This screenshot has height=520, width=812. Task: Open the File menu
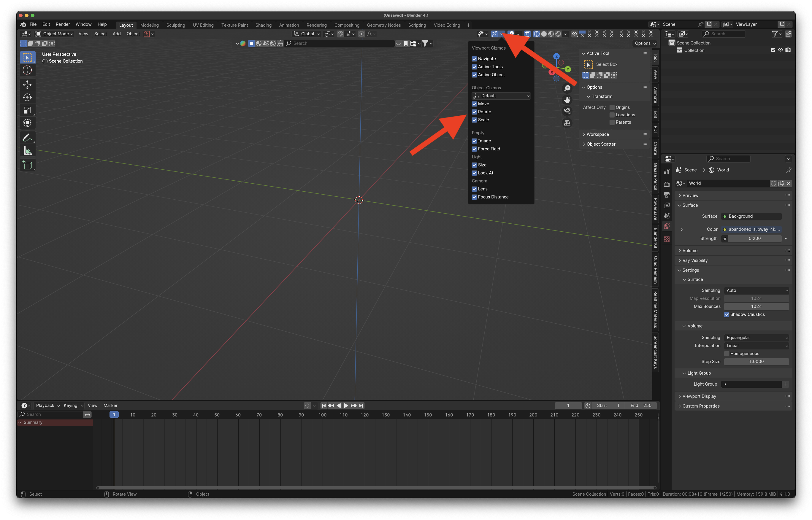[x=33, y=24]
